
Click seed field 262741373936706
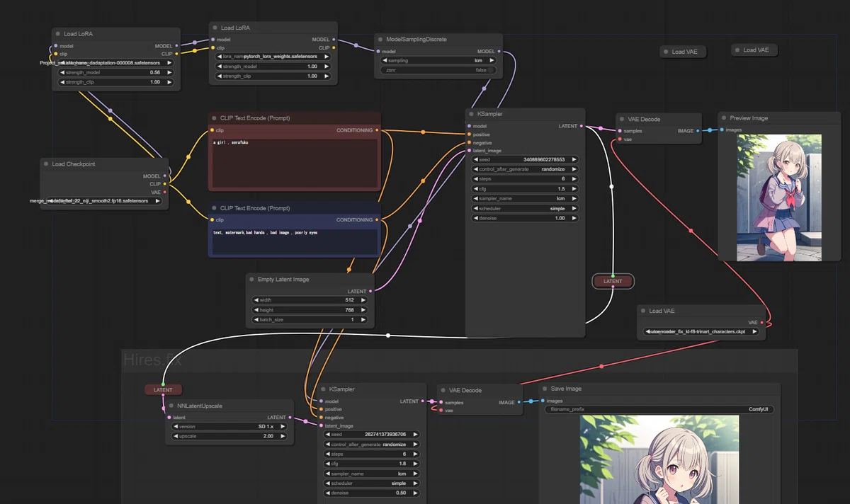pyautogui.click(x=371, y=435)
